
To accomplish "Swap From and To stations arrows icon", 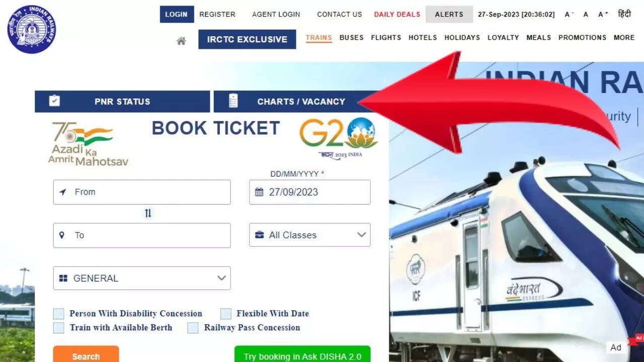I will (x=148, y=213).
